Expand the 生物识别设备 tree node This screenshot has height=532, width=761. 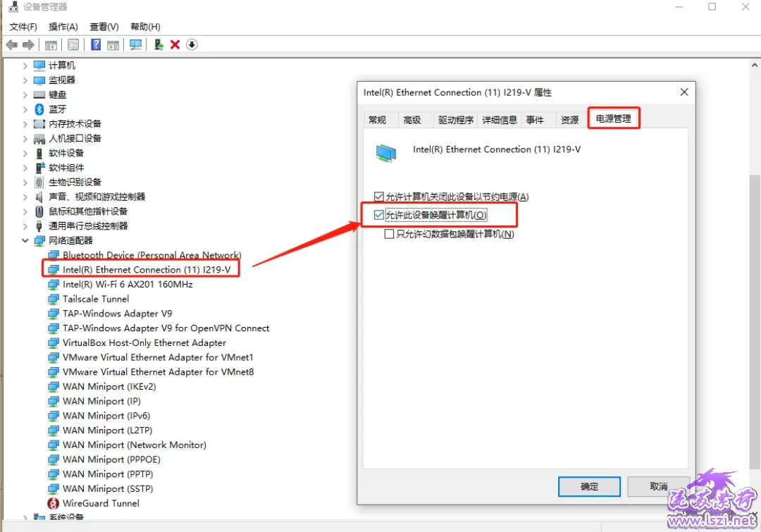tap(25, 182)
